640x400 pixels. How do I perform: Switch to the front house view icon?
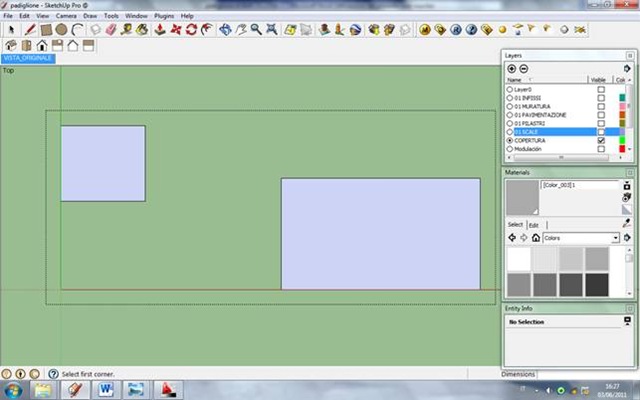point(42,45)
